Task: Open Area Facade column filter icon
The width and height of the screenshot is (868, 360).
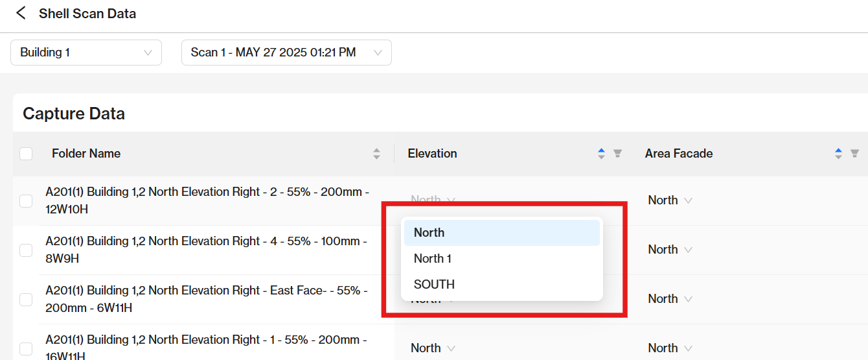Action: pos(854,154)
